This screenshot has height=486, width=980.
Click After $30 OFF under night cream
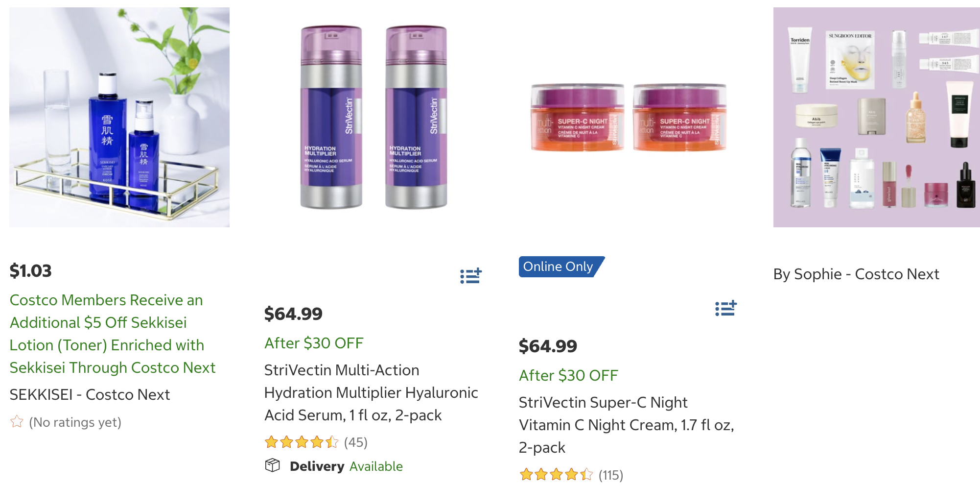coord(568,375)
